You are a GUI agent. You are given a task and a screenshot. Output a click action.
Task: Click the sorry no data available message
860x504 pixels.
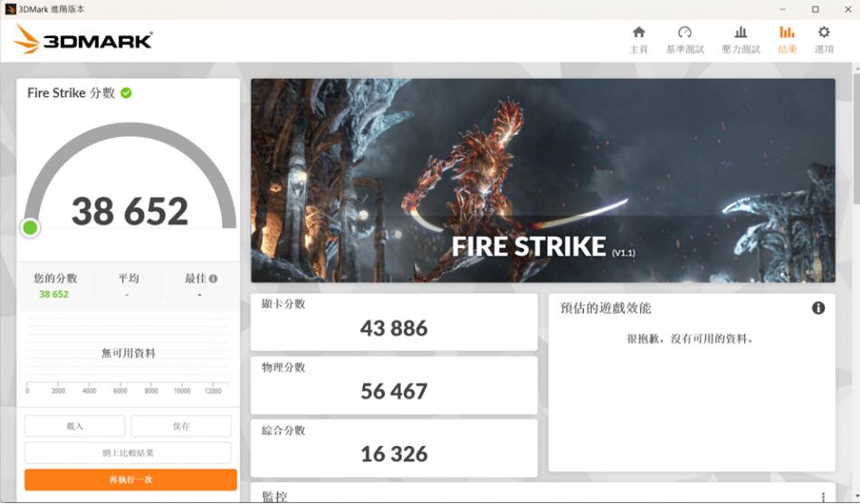pos(691,339)
